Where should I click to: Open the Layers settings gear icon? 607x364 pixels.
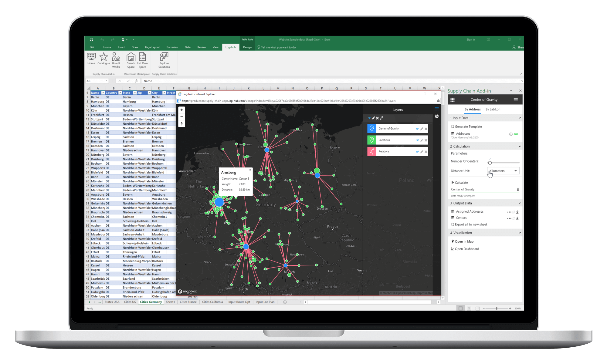coord(436,116)
